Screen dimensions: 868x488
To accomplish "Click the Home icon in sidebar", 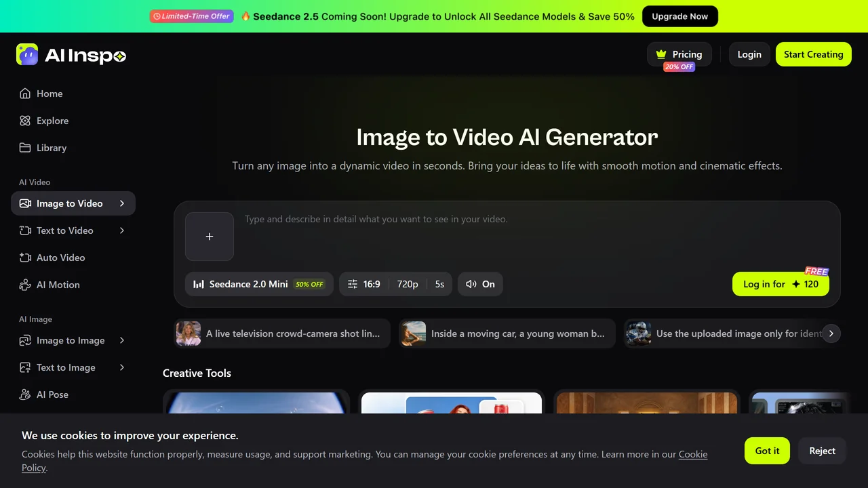I will (25, 94).
